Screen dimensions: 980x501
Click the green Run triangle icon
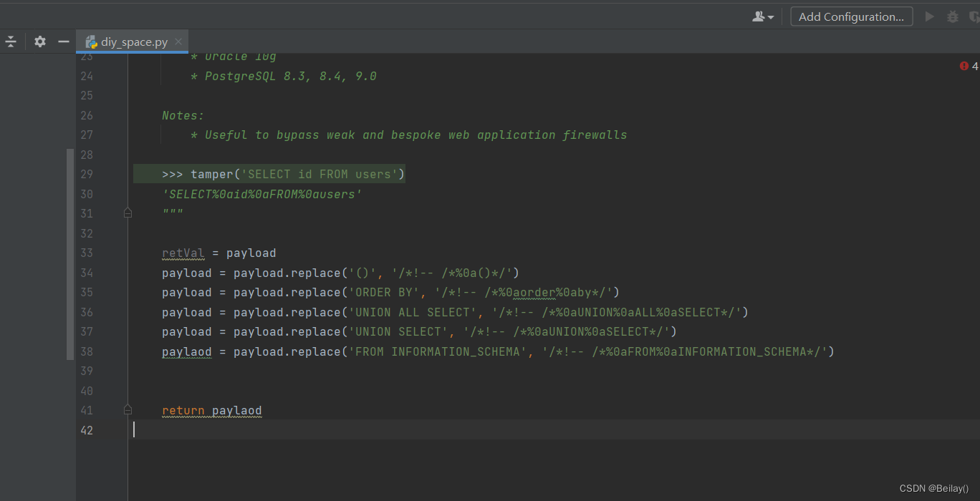(x=930, y=16)
